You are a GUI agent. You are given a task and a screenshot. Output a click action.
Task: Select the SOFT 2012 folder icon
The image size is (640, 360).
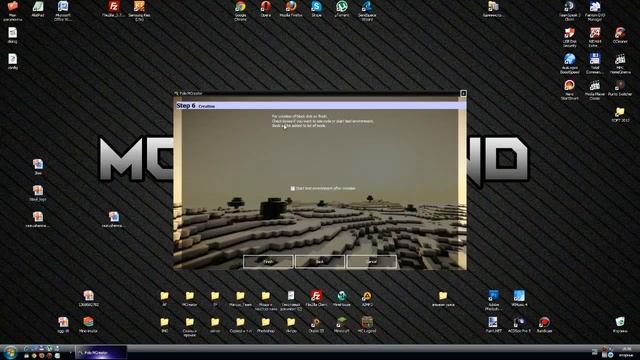pyautogui.click(x=620, y=114)
